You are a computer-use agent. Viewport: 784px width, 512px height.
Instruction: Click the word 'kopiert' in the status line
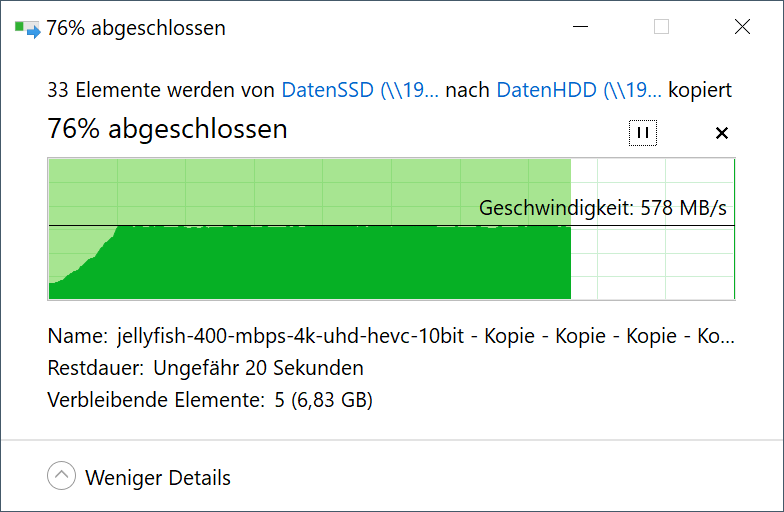[700, 90]
